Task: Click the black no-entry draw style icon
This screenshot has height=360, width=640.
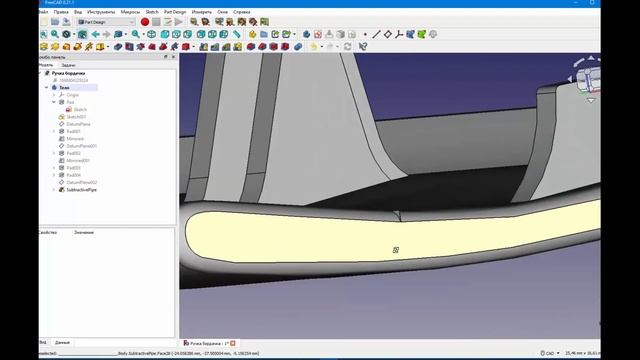Action: (66, 34)
